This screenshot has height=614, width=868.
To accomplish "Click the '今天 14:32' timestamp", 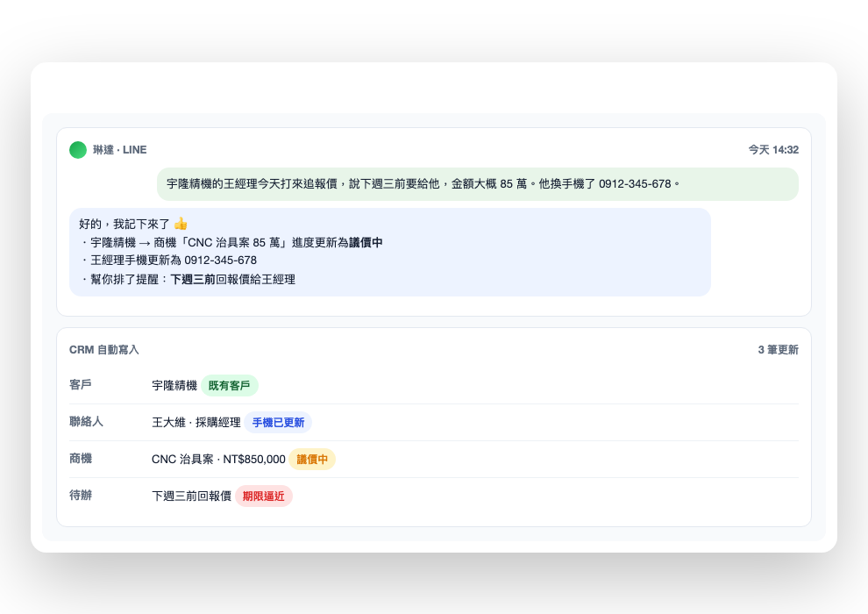I will click(773, 150).
